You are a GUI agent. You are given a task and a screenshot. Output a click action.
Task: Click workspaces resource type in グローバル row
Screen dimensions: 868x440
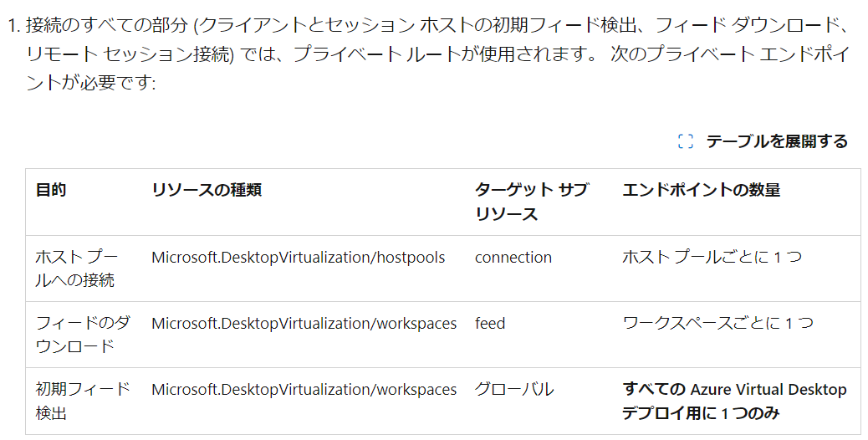[304, 390]
